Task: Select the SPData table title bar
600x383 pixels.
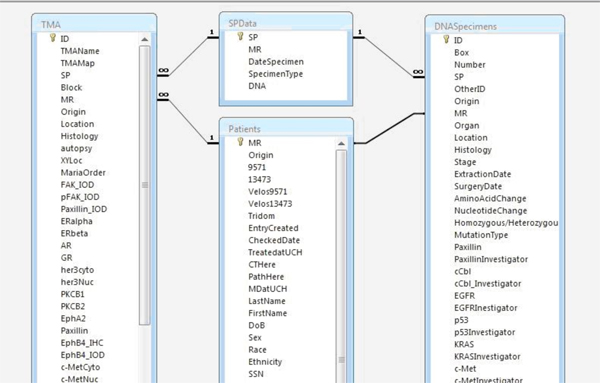Action: [x=286, y=23]
